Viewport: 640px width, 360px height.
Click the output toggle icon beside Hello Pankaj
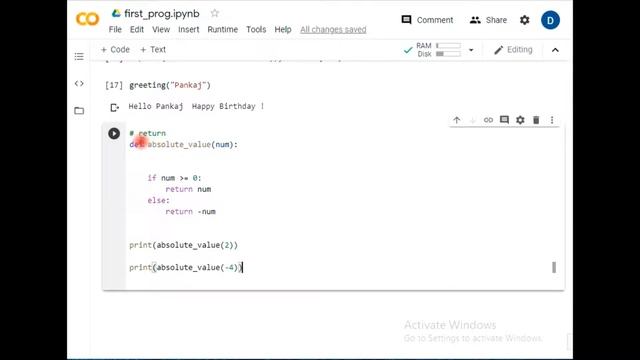pos(115,107)
